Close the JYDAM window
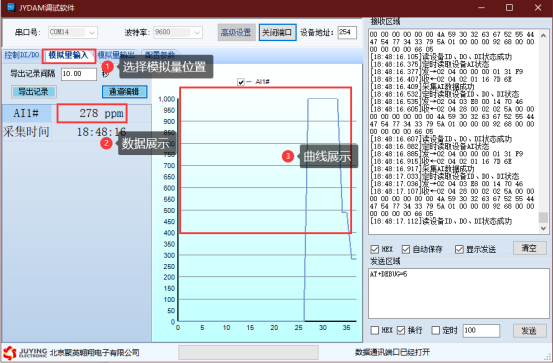The width and height of the screenshot is (553, 363). pyautogui.click(x=538, y=7)
